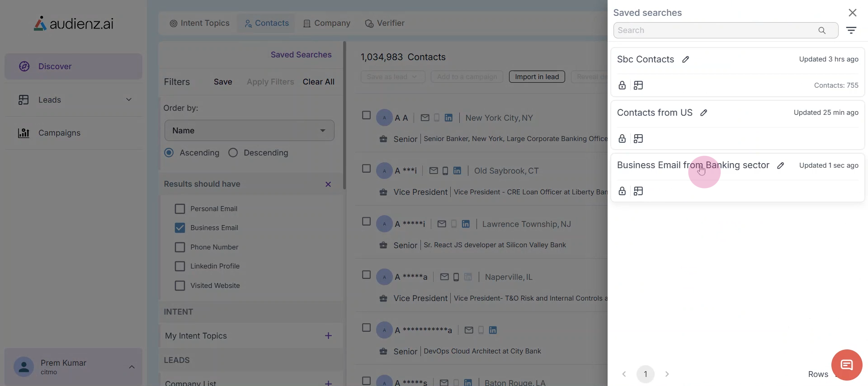
Task: Close the Saved searches panel
Action: point(852,13)
